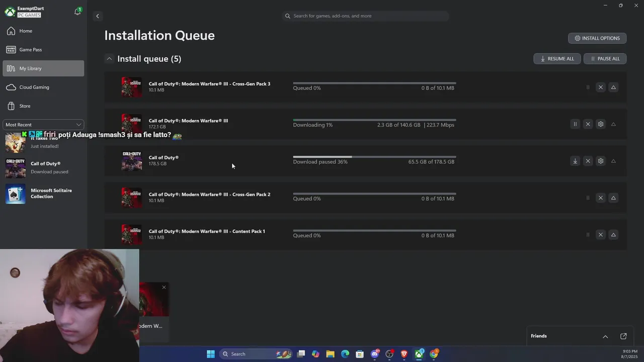Pause the Modern Warfare III download

(x=575, y=124)
